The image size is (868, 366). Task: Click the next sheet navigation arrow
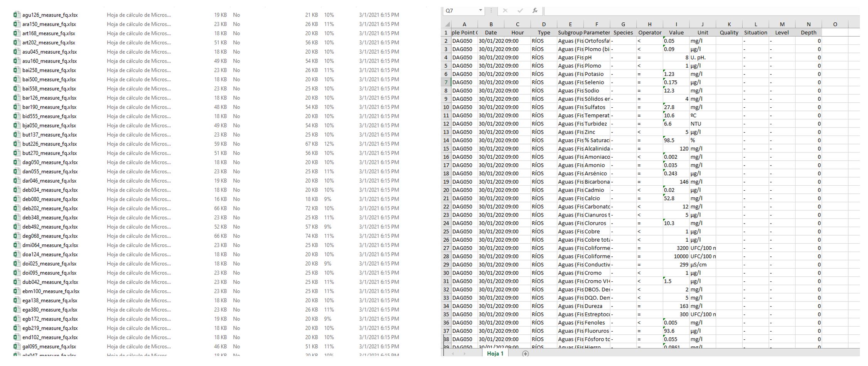coord(465,354)
